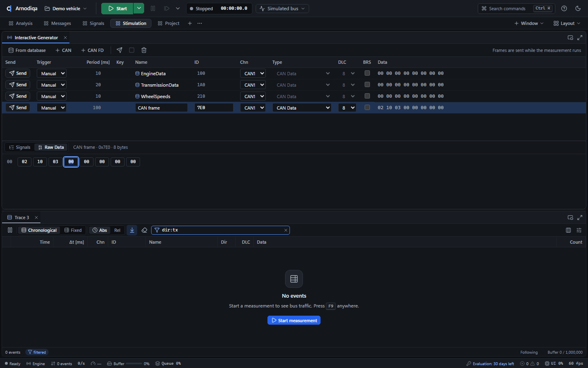Click the filtered badge in trace footer

37,352
